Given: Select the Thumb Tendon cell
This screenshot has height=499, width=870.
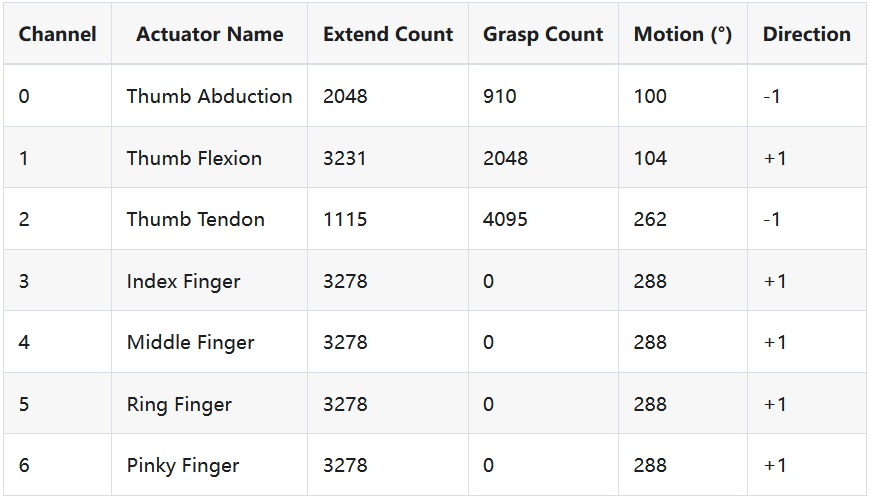Looking at the screenshot, I should (195, 219).
